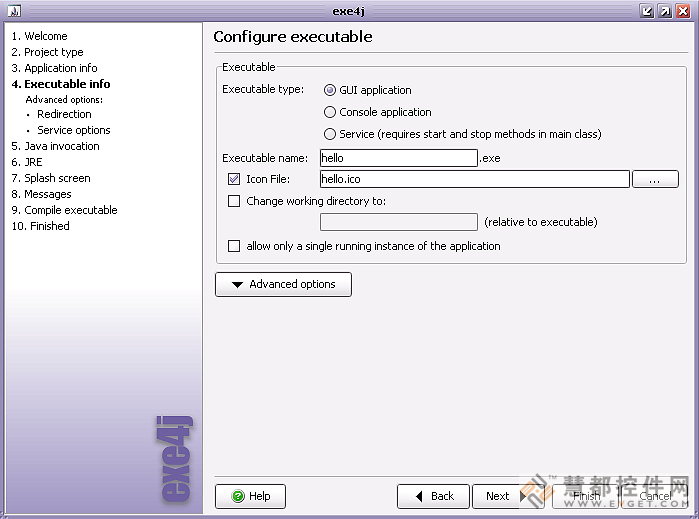Maximize the exe4j window
The height and width of the screenshot is (519, 699).
pyautogui.click(x=665, y=11)
